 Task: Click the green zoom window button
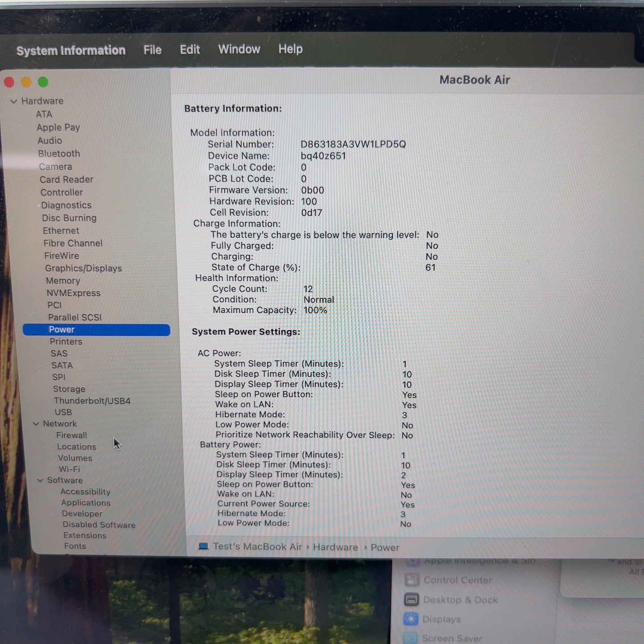point(43,82)
